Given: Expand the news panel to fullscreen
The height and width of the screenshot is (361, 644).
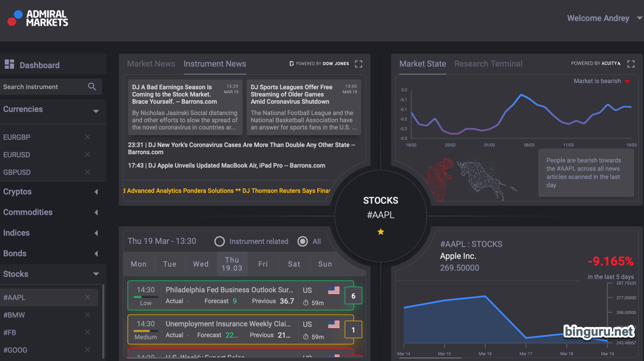Looking at the screenshot, I should coord(359,64).
